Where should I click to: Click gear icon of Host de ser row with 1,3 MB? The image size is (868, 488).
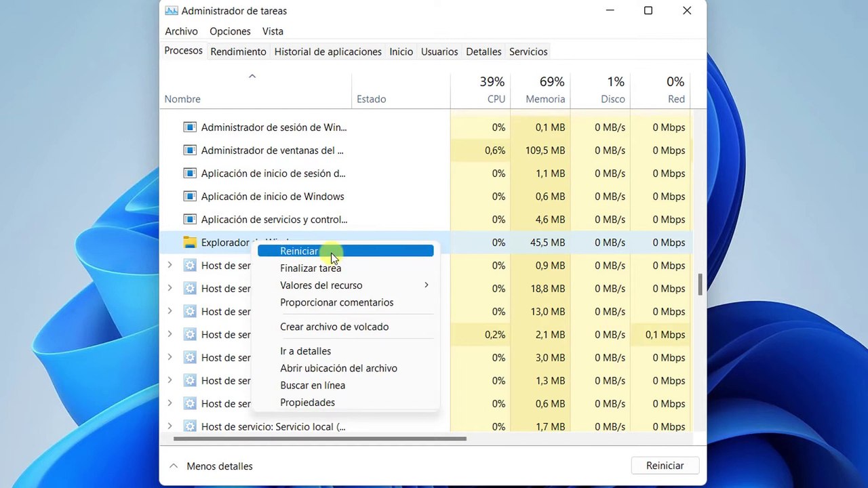190,381
